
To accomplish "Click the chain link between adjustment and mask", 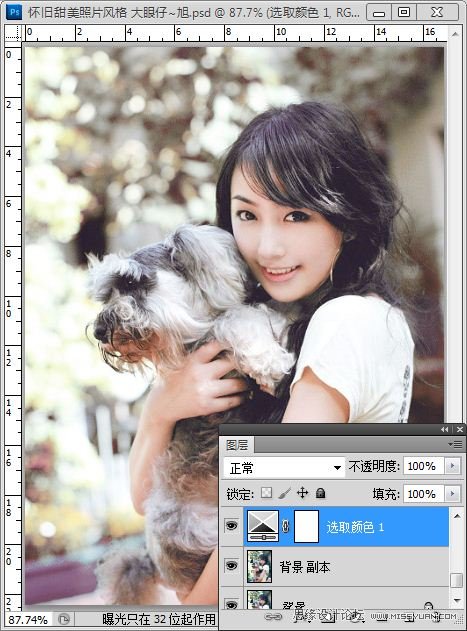I will [x=285, y=526].
